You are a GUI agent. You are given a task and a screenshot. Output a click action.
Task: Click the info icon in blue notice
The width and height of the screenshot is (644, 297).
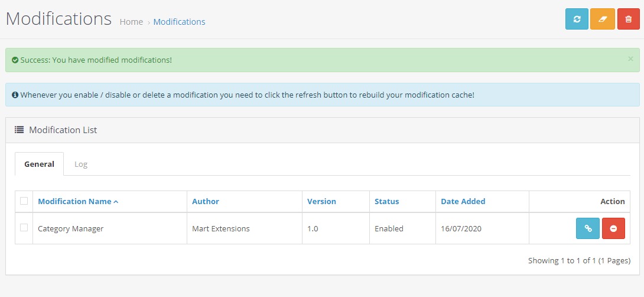(x=15, y=95)
